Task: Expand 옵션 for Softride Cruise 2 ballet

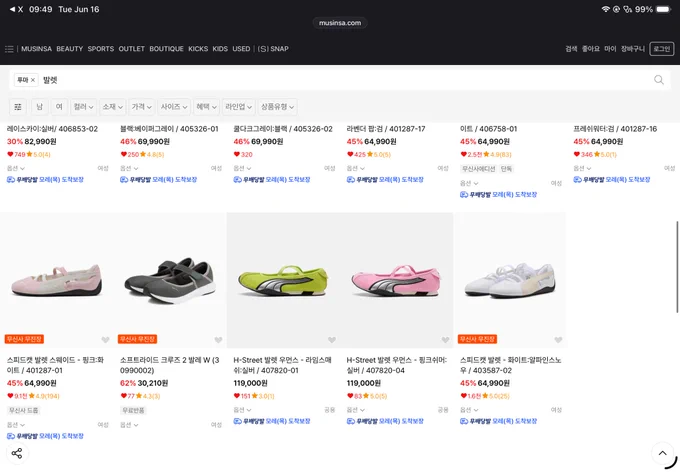Action: pos(129,425)
